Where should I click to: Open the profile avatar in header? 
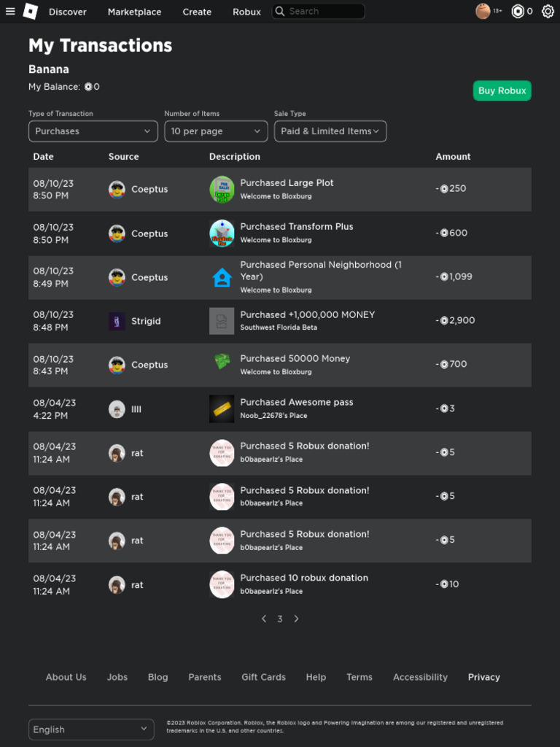coord(483,12)
